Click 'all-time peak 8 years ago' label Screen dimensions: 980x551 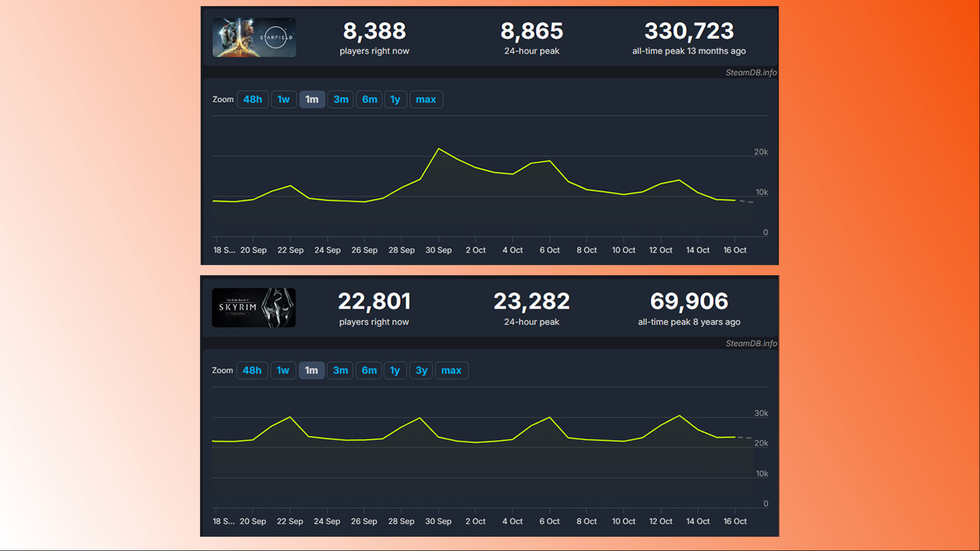[x=689, y=322]
